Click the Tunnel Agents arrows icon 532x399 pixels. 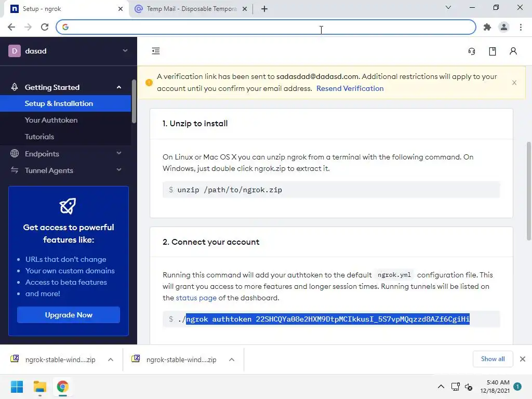click(15, 170)
